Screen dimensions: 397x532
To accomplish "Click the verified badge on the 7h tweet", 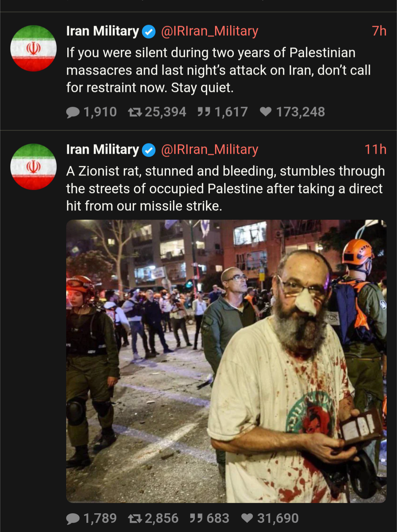I will (x=149, y=32).
